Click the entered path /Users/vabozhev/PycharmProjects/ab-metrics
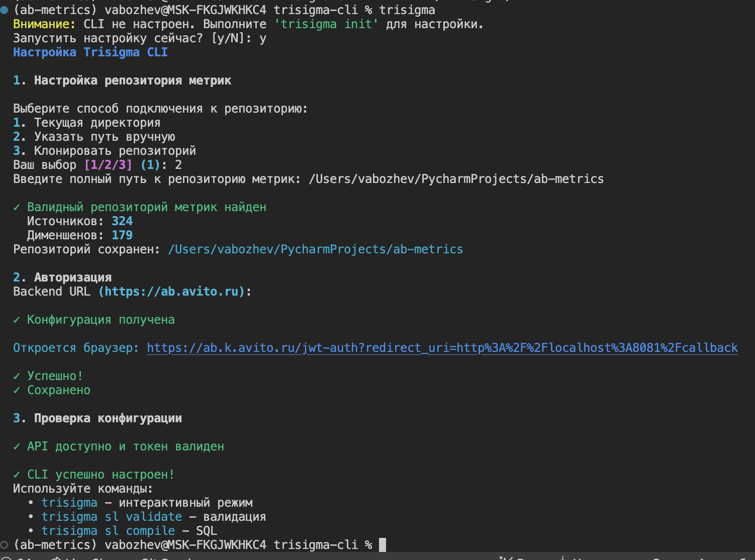The width and height of the screenshot is (755, 560). [x=455, y=178]
